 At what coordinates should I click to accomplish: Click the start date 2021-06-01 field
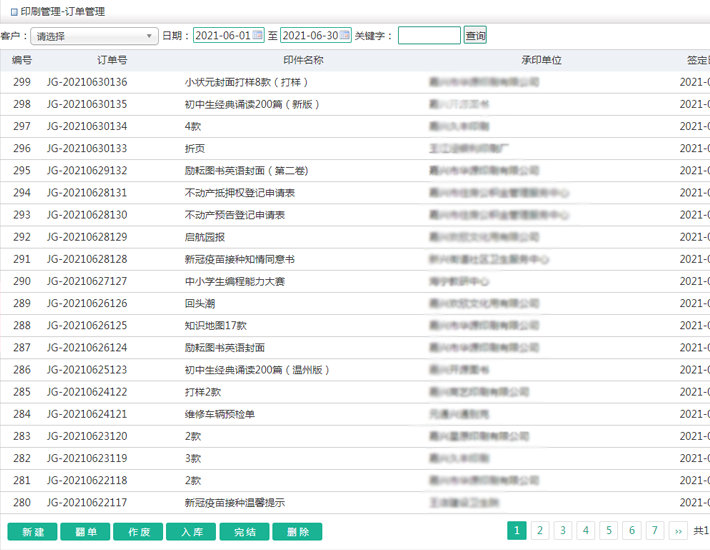pyautogui.click(x=223, y=36)
